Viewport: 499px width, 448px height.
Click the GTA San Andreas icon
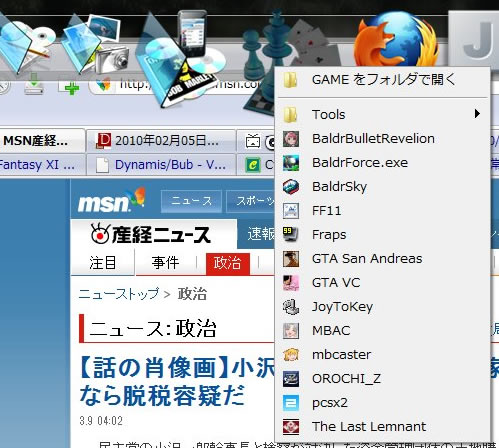tap(291, 259)
